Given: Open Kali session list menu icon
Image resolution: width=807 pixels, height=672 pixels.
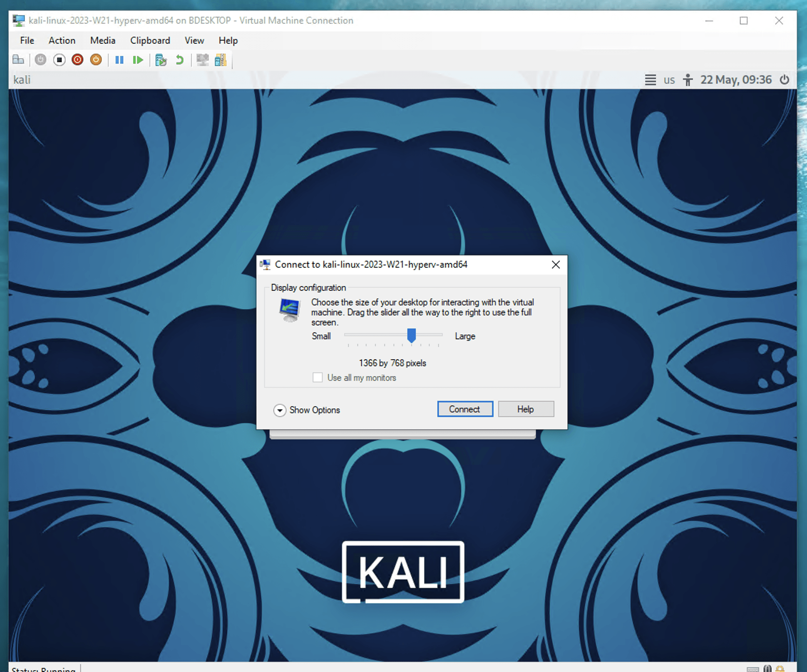Looking at the screenshot, I should (x=650, y=80).
